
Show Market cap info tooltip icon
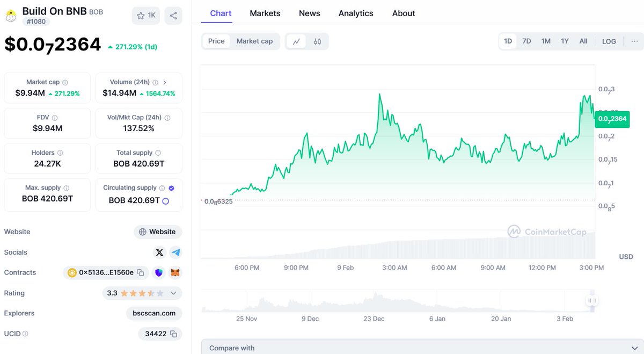tap(65, 83)
